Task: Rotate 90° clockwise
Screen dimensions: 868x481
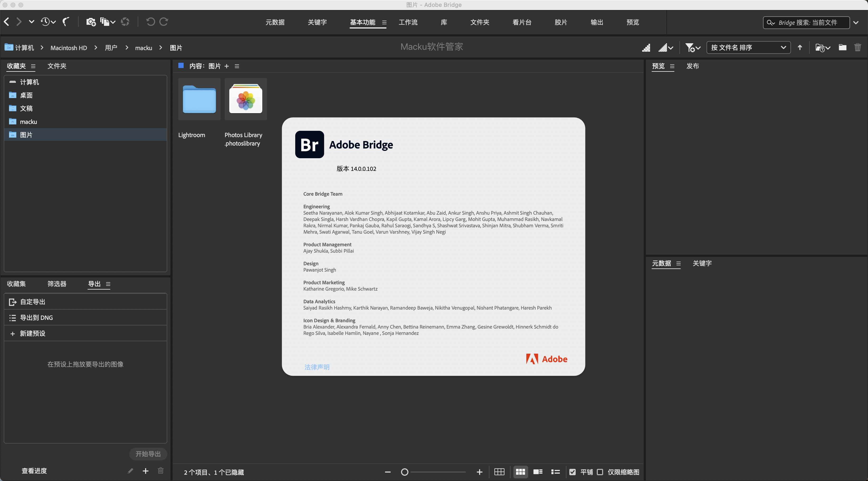Action: 164,22
